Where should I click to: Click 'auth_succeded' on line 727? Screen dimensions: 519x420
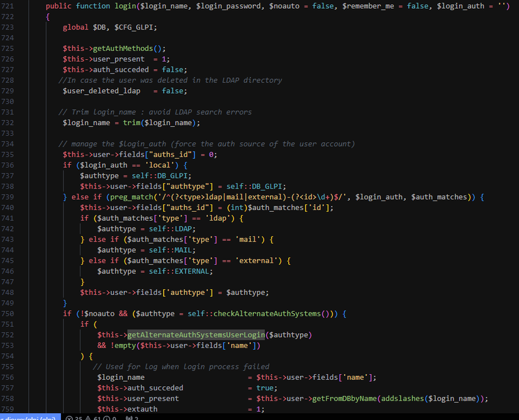[x=121, y=69]
